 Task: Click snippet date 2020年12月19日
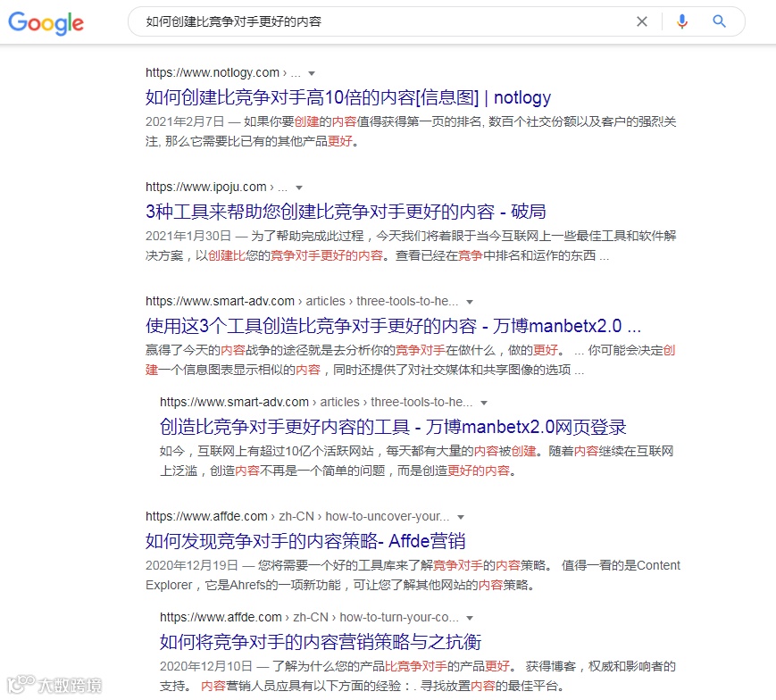coord(191,565)
